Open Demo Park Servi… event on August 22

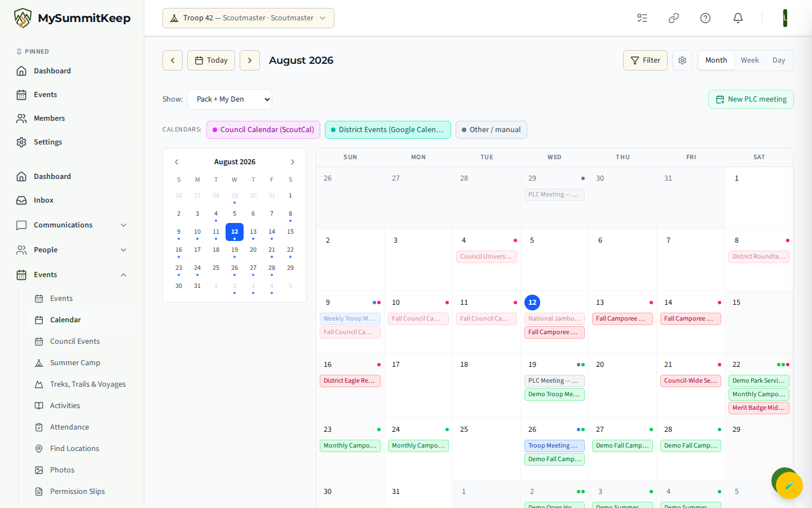pos(759,381)
